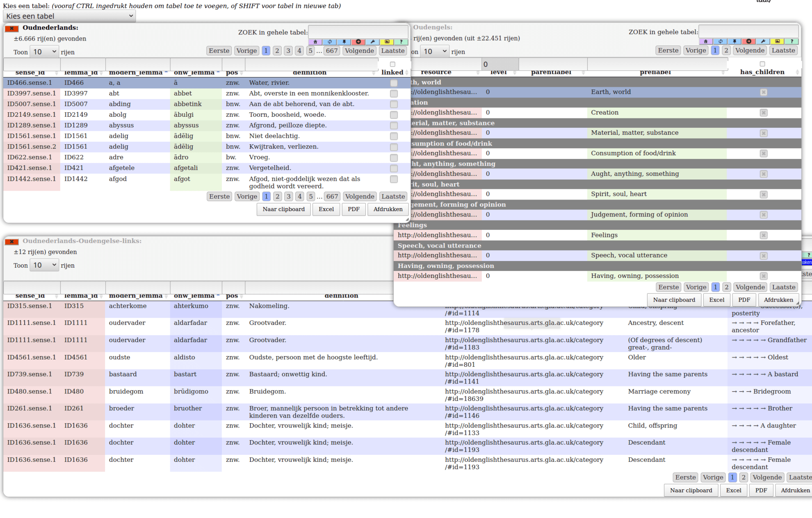Open settings via the wrench icon in Oudnederlands panel

pyautogui.click(x=372, y=41)
